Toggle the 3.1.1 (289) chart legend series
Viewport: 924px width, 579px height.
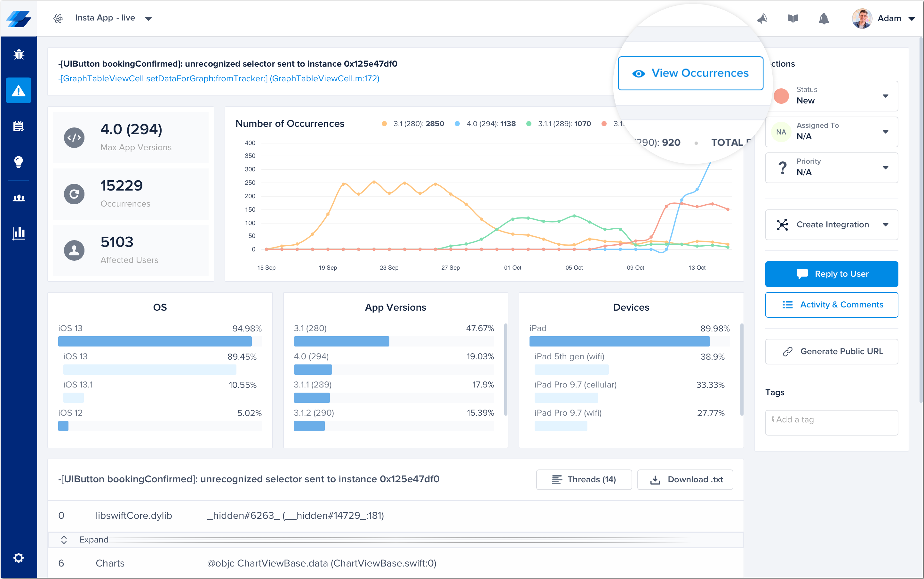(x=559, y=124)
